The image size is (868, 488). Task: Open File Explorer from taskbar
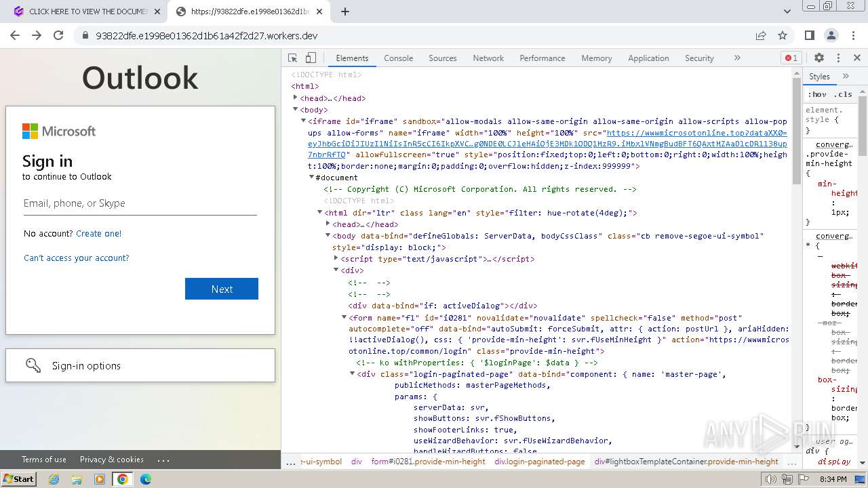77,479
